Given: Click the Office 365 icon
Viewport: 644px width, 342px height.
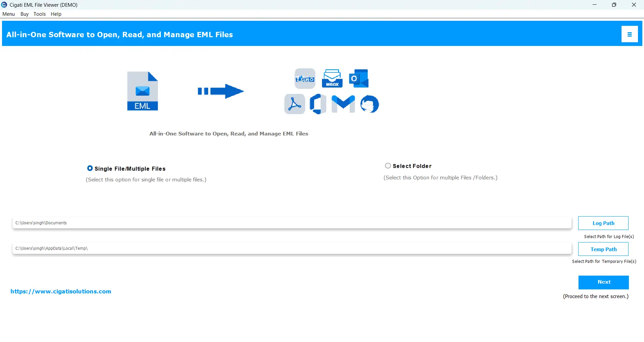Looking at the screenshot, I should click(318, 104).
